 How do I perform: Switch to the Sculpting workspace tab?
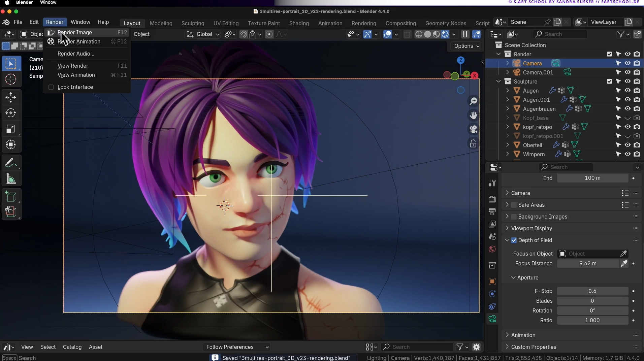(x=193, y=23)
